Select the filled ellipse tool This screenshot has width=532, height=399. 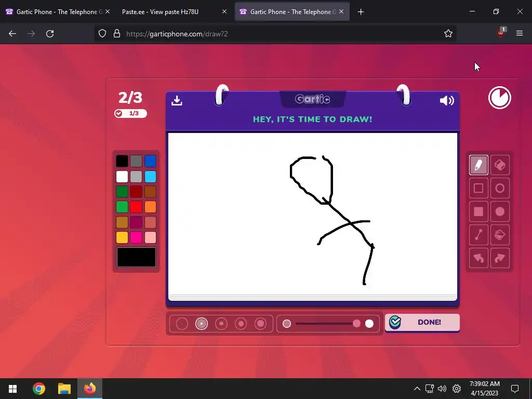500,212
